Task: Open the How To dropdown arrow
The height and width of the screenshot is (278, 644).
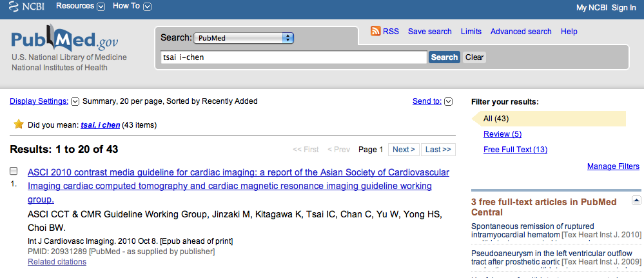Action: (148, 6)
